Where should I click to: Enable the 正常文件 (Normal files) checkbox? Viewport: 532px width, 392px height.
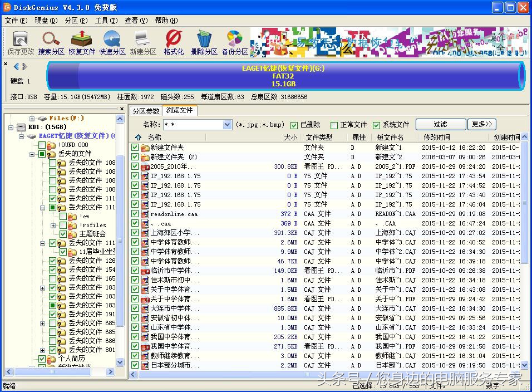coord(334,125)
